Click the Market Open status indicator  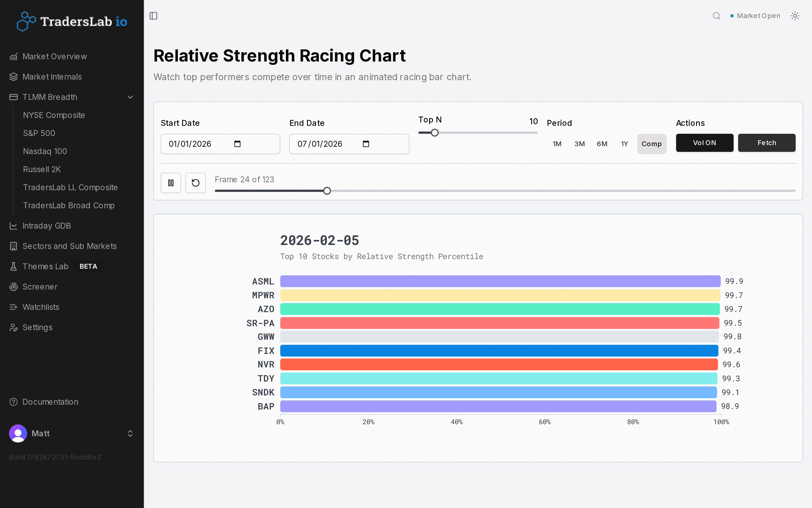[755, 16]
